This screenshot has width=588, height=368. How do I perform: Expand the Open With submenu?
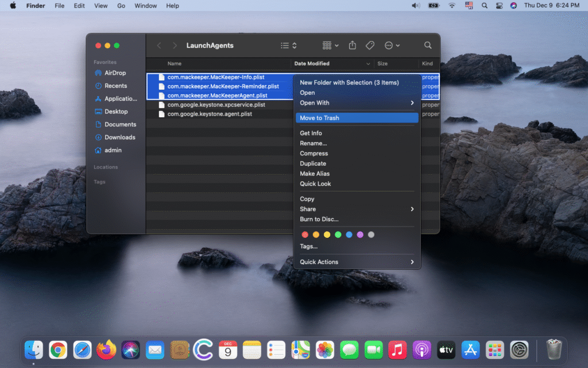pyautogui.click(x=356, y=103)
